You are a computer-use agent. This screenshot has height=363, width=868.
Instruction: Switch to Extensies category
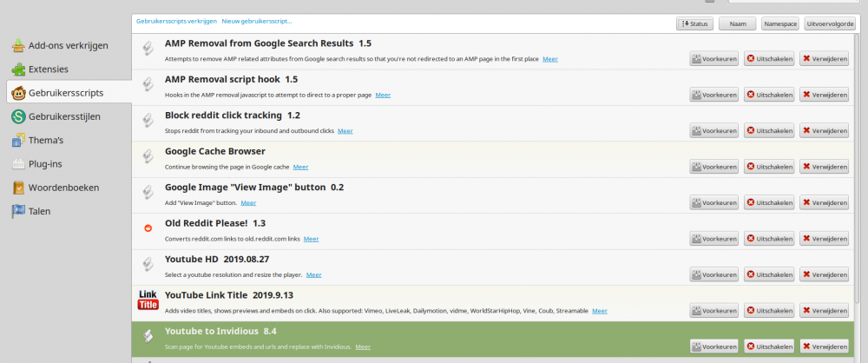[x=40, y=69]
